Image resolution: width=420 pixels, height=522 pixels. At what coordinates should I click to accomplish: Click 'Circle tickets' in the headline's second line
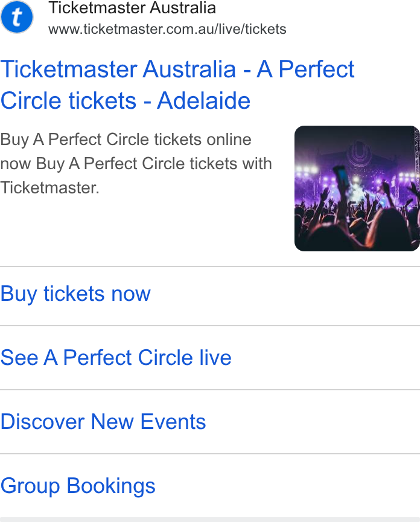coord(69,100)
